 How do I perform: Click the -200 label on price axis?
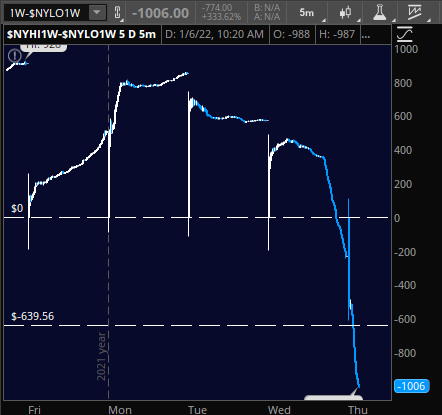405,252
